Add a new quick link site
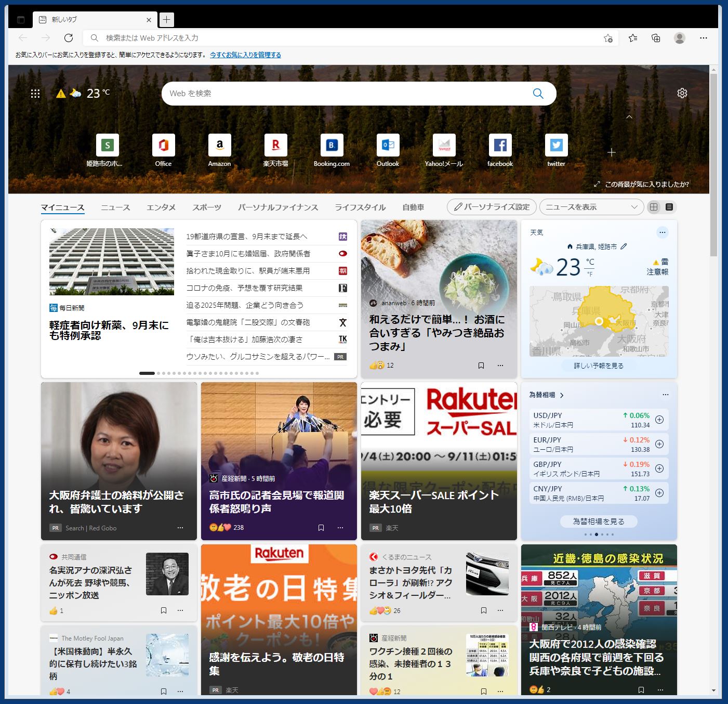Image resolution: width=728 pixels, height=704 pixels. (x=612, y=152)
